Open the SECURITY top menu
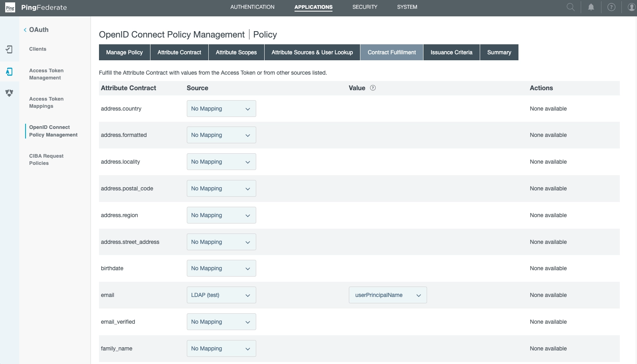Viewport: 637px width, 364px height. coord(364,7)
